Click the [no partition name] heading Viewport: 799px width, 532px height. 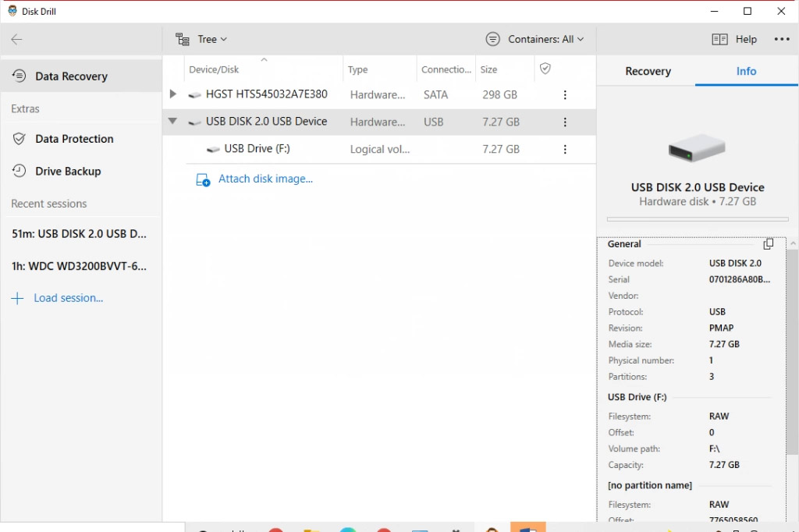[x=650, y=485]
